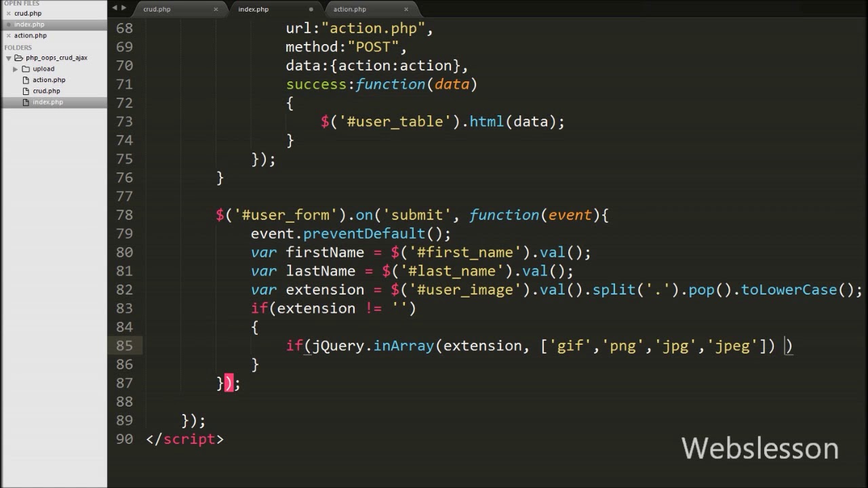This screenshot has height=488, width=868.
Task: Open crud.php from the Folders tree
Action: pyautogui.click(x=46, y=91)
